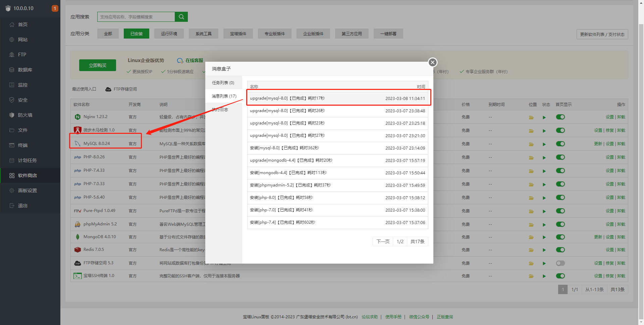Screen dimensions: 644x325
Task: Open 执行日志 tab in message box
Action: [223, 110]
